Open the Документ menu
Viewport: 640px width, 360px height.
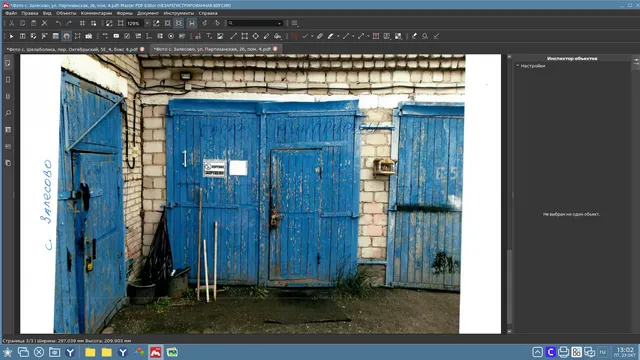[148, 13]
